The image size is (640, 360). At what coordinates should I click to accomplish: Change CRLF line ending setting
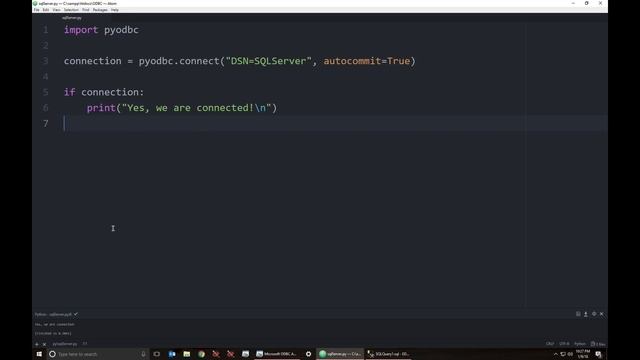[550, 344]
